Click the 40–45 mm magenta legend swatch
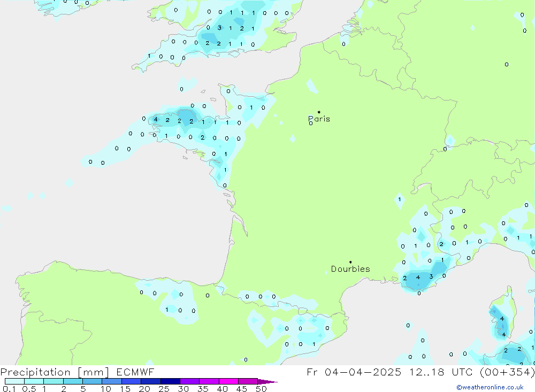This screenshot has height=392, width=535. (x=228, y=381)
